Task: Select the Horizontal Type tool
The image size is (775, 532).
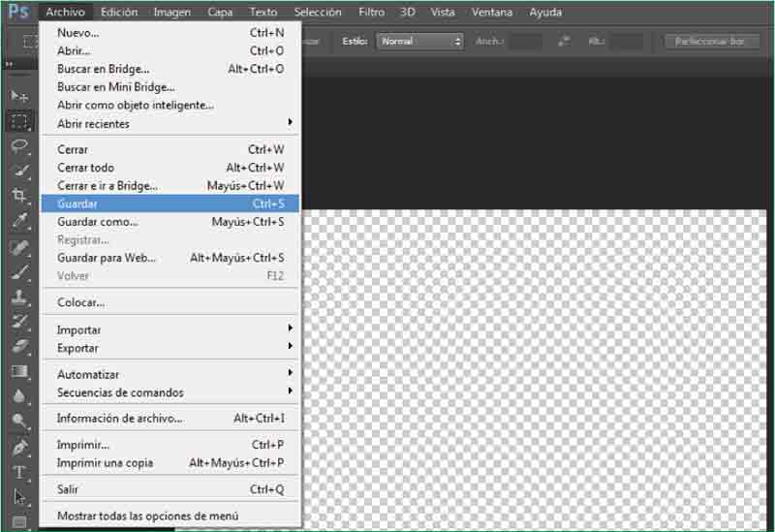Action: (19, 473)
